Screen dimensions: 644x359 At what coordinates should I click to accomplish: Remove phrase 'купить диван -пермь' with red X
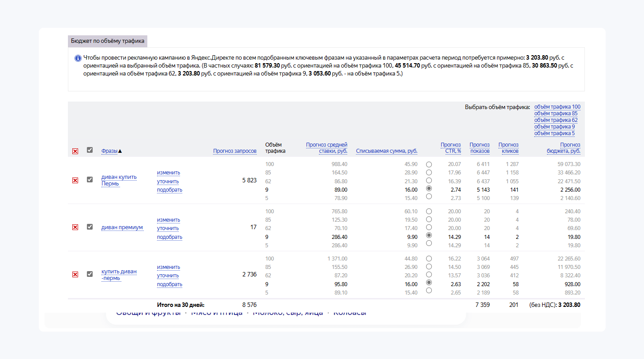[75, 274]
